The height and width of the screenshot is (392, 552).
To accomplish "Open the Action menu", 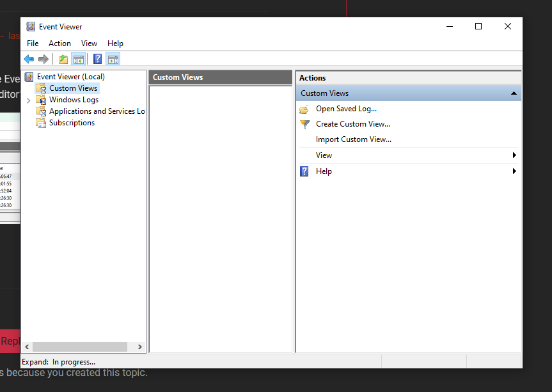I will 59,43.
